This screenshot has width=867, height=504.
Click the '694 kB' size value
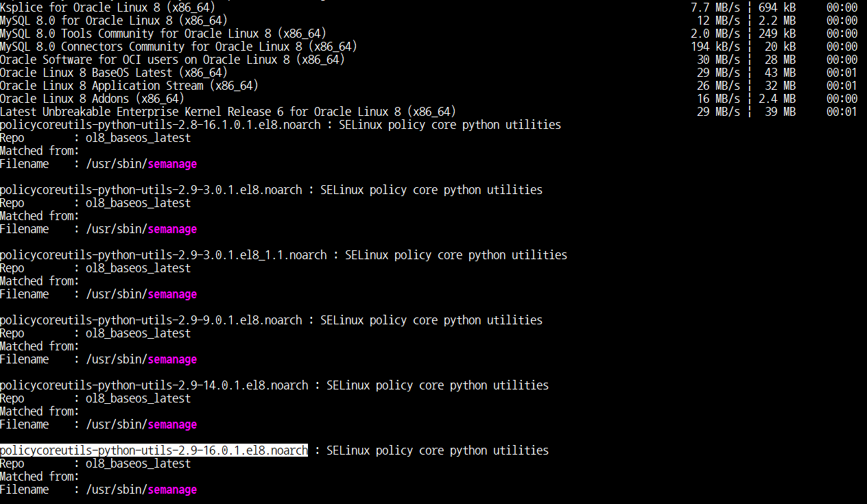point(777,8)
